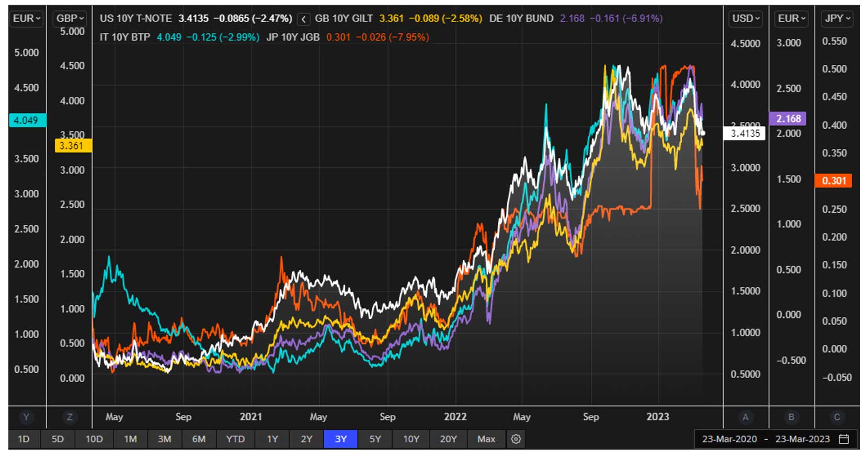Select the 10Y time range
This screenshot has height=459, width=868.
pos(411,439)
